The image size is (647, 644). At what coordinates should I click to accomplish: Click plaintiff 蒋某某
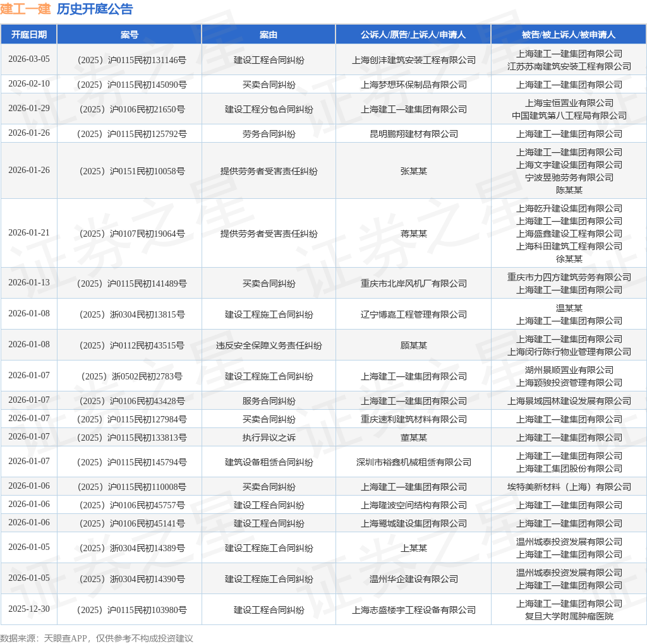[413, 234]
